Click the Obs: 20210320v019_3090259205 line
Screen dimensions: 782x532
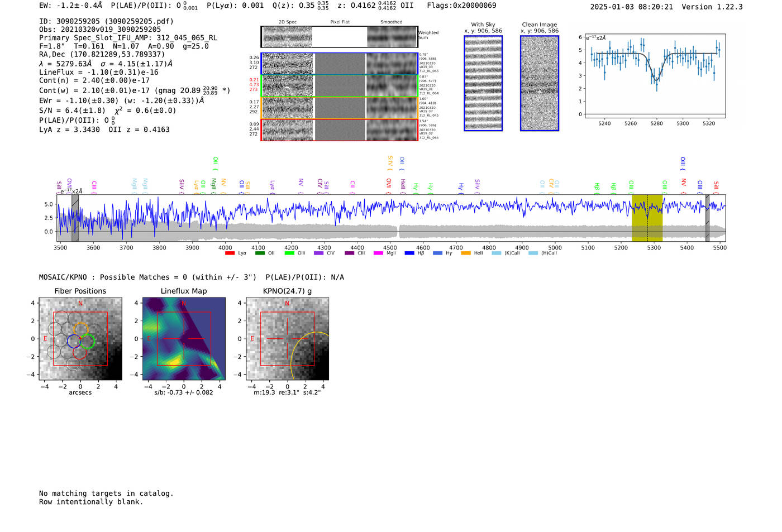[x=100, y=30]
